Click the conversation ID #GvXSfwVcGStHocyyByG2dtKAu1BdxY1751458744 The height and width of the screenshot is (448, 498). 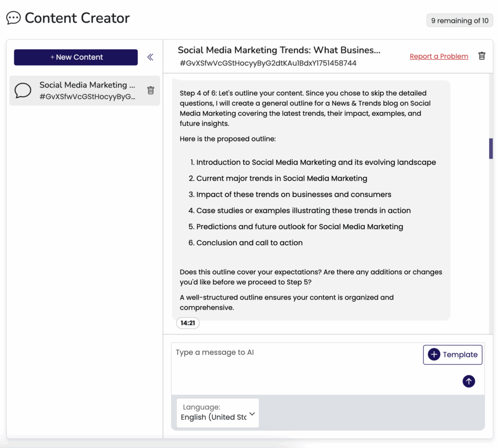coord(268,63)
